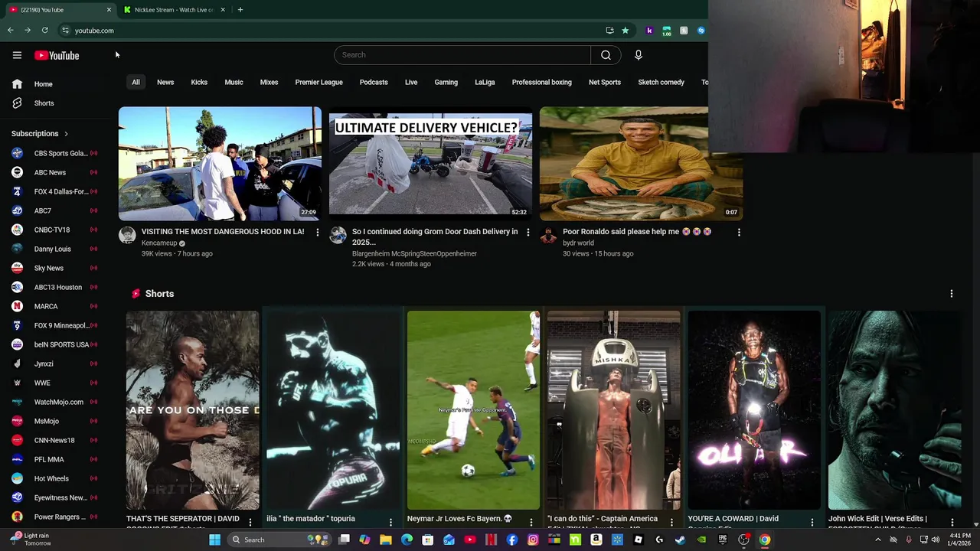The image size is (980, 551).
Task: Bookmark this page with star icon
Action: (x=625, y=31)
